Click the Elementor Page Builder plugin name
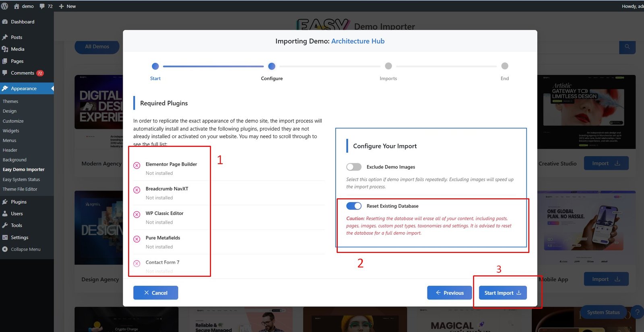644x332 pixels. click(171, 164)
